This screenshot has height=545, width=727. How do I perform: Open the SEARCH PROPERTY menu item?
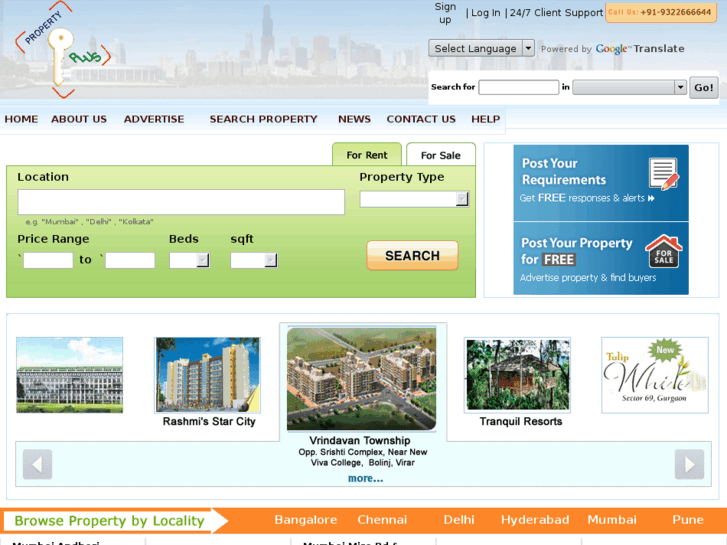coord(263,119)
